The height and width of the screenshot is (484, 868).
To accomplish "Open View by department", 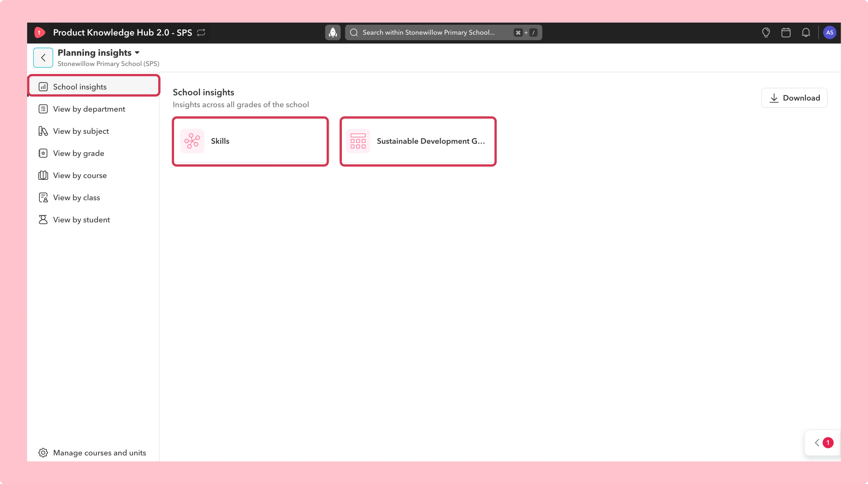I will click(x=94, y=109).
